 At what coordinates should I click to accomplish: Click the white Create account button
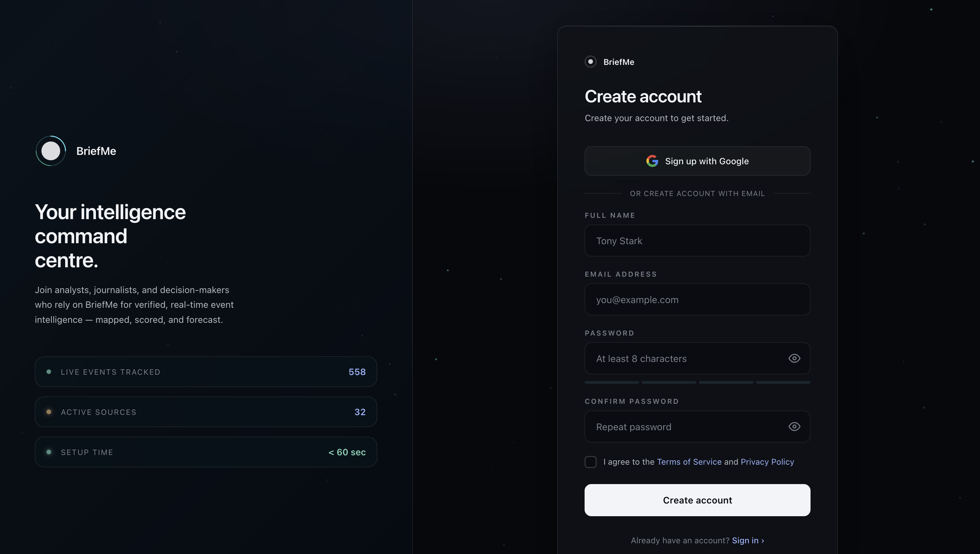point(697,500)
